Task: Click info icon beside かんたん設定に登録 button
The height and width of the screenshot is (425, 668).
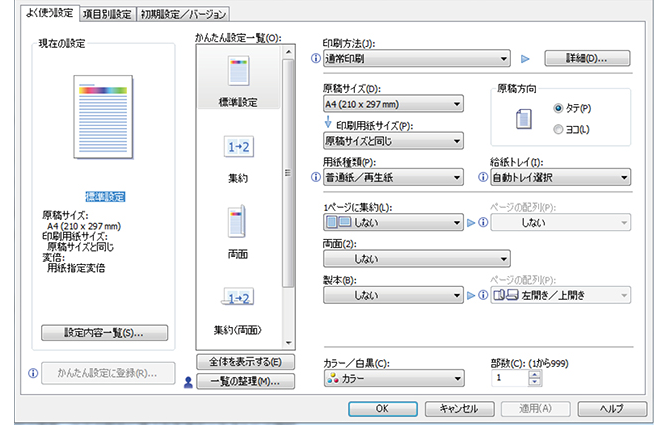Action: pos(33,373)
